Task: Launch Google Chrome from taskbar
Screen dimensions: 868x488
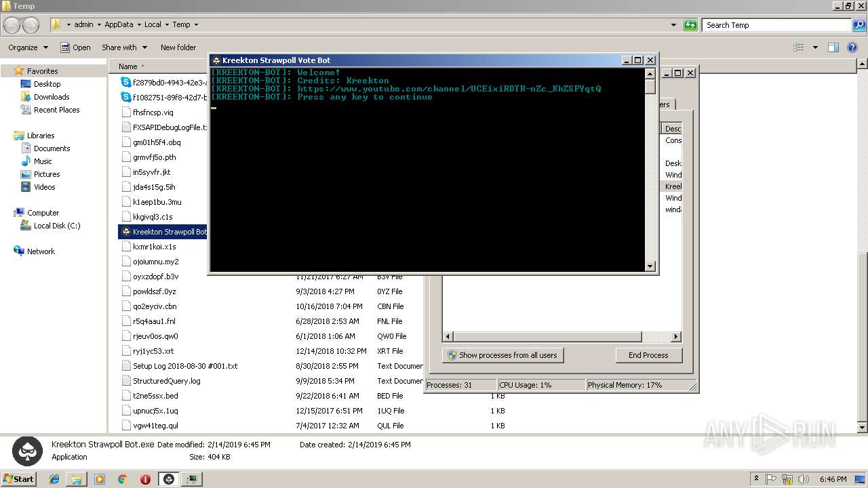Action: coord(123,479)
